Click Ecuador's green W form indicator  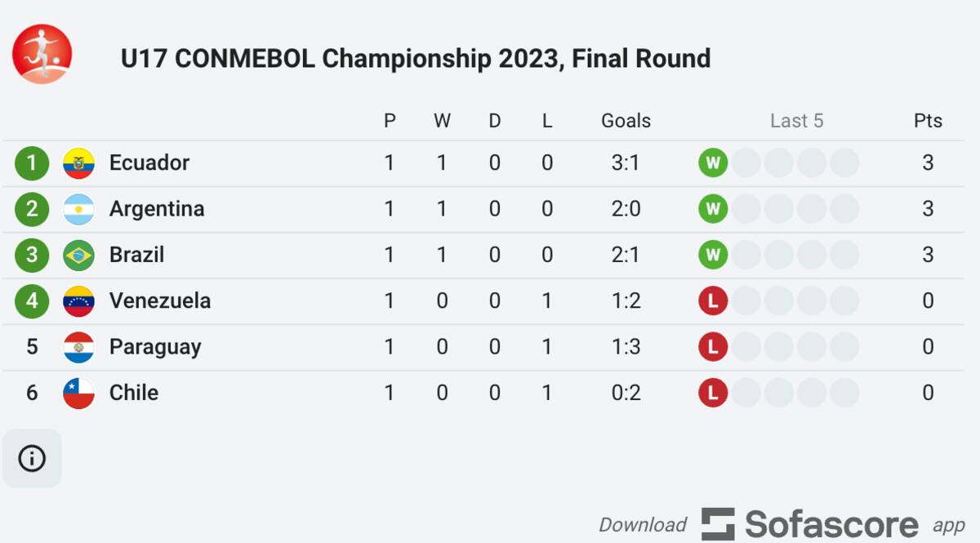(713, 162)
